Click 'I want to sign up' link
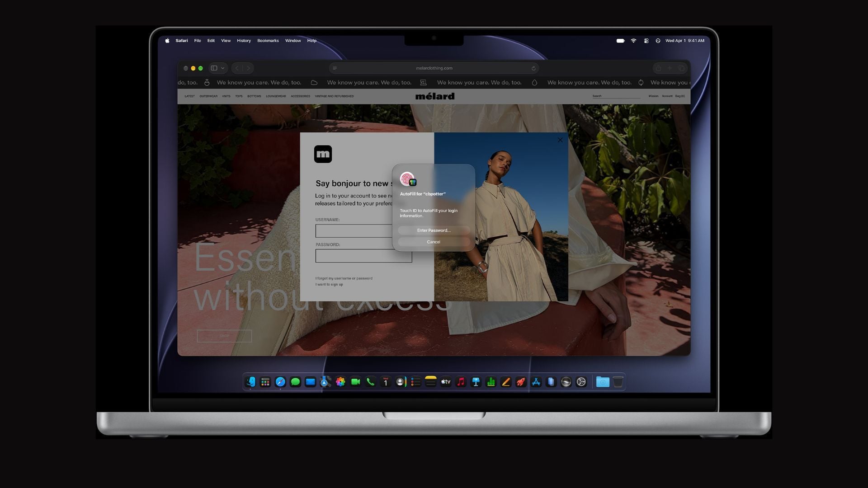 click(329, 285)
